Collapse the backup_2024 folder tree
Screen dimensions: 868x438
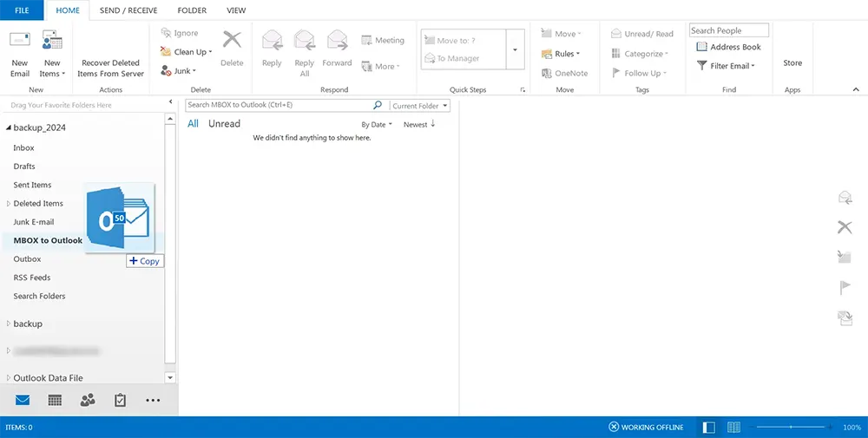9,127
